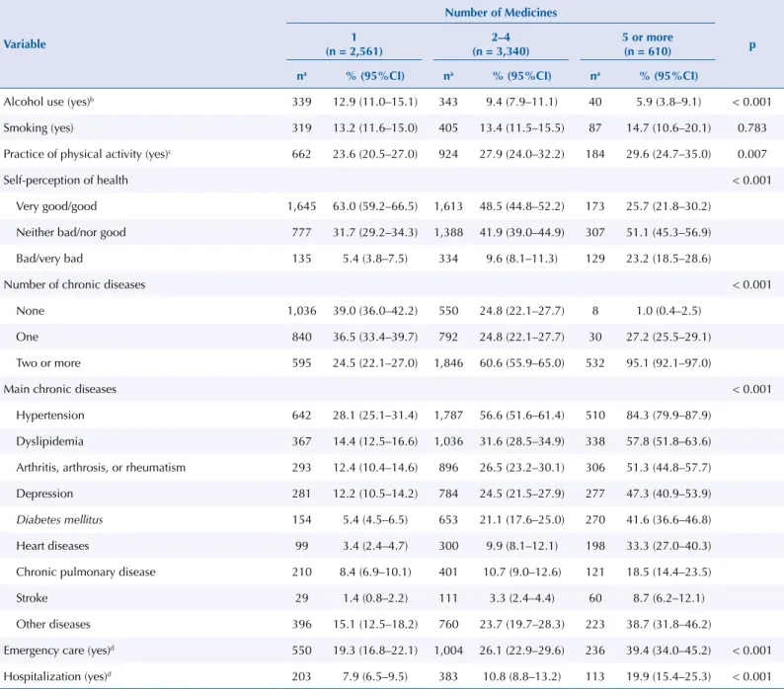
Task: Select the 'Two or more' row label
Action: 48,363
